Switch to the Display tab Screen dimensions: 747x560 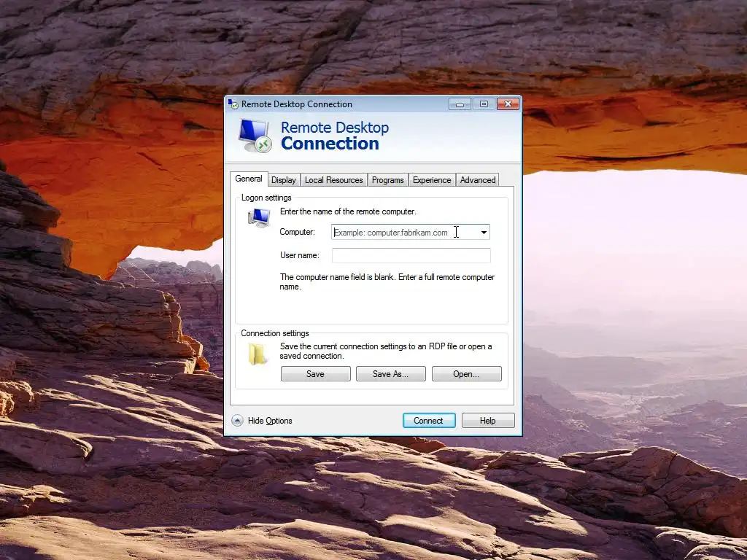click(284, 180)
